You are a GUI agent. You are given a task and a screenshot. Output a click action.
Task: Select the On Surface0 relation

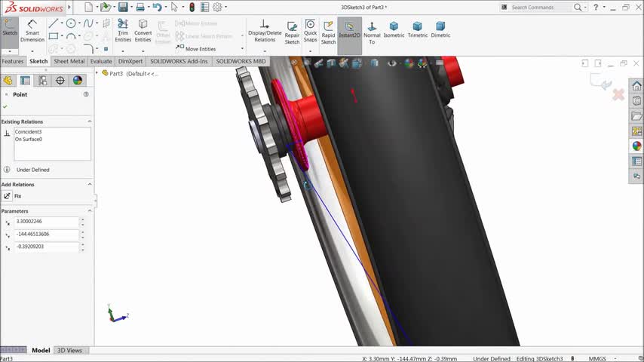coord(29,140)
